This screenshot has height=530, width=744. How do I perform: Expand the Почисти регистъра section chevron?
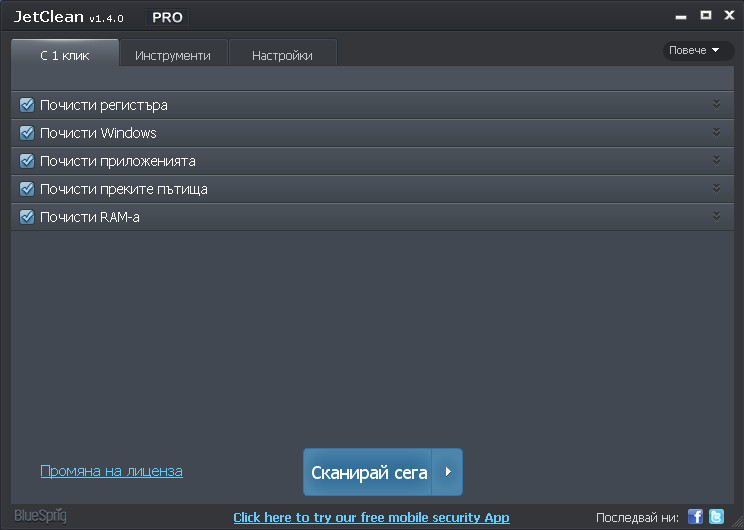pos(716,104)
